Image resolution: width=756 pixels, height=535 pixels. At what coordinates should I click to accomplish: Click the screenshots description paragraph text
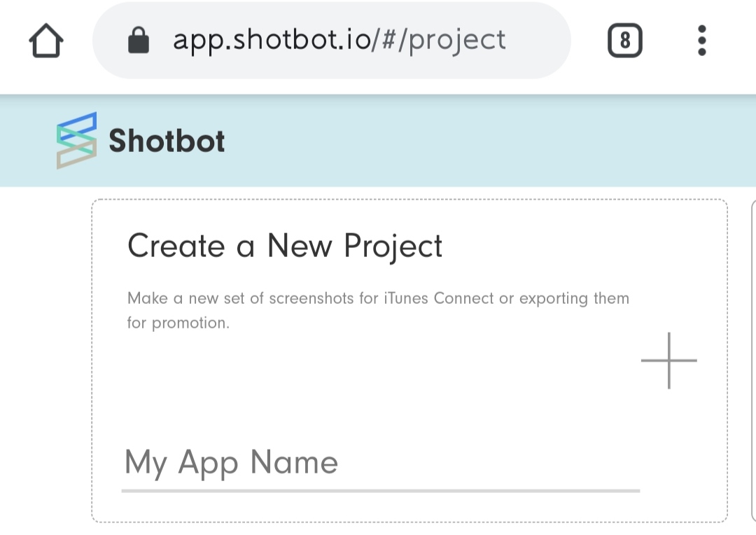tap(378, 310)
